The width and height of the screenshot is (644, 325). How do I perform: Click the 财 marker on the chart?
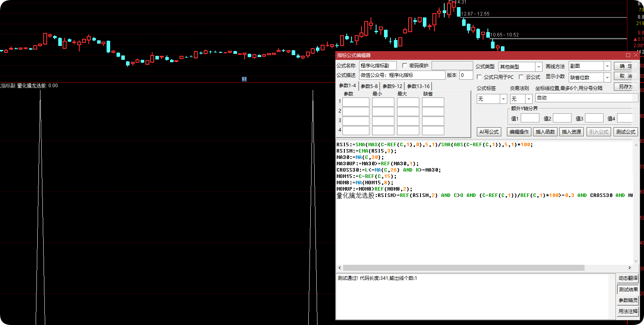click(x=244, y=79)
